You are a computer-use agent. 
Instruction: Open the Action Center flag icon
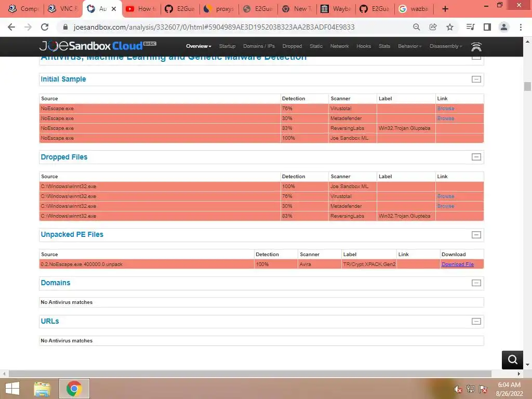pyautogui.click(x=483, y=389)
